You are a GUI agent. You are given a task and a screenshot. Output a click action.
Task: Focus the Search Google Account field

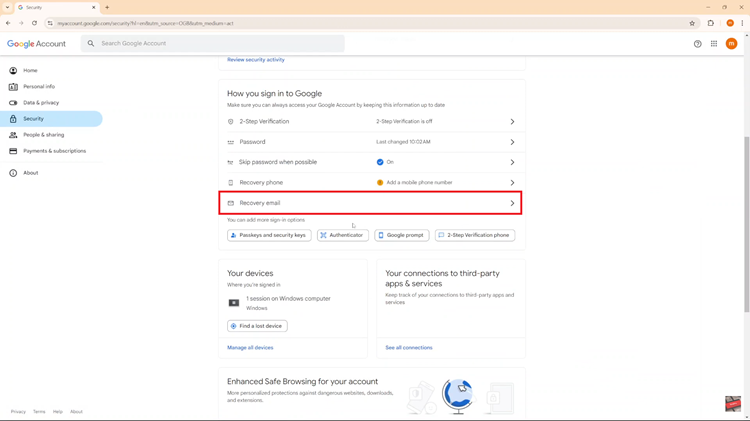[x=212, y=44]
